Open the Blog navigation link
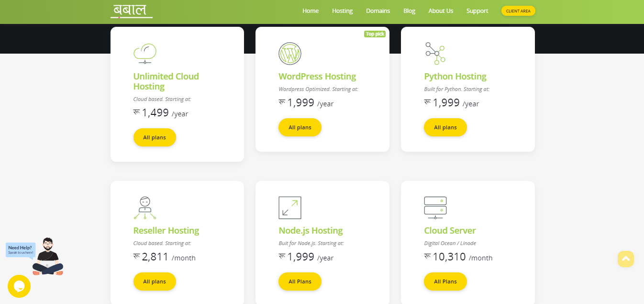The height and width of the screenshot is (304, 644). tap(409, 11)
